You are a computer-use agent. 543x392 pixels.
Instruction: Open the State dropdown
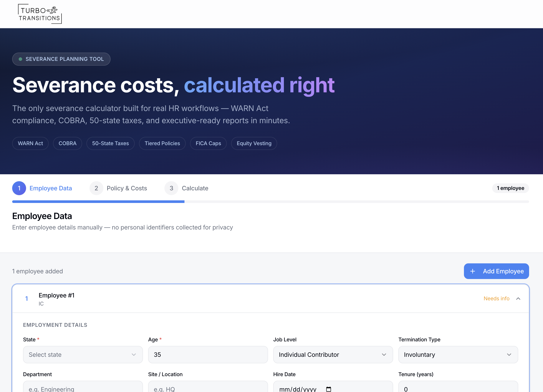click(83, 355)
